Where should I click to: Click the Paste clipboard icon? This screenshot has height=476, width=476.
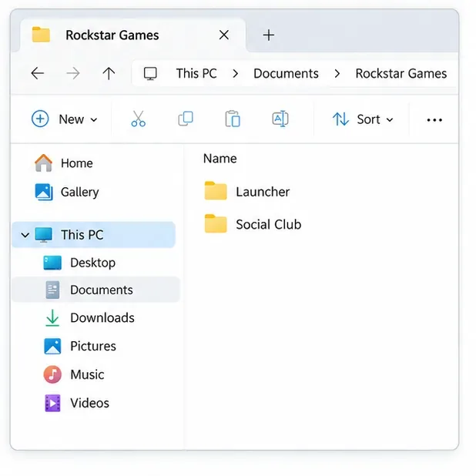[x=233, y=119]
